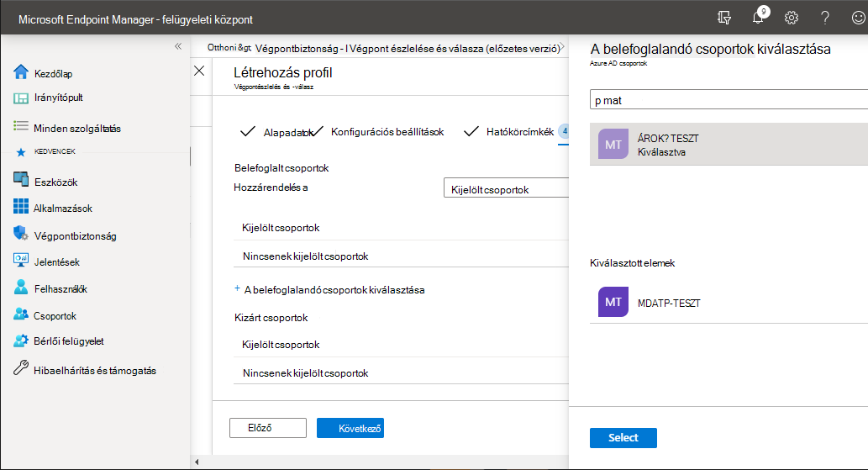Open the notifications bell
868x470 pixels.
coord(758,18)
